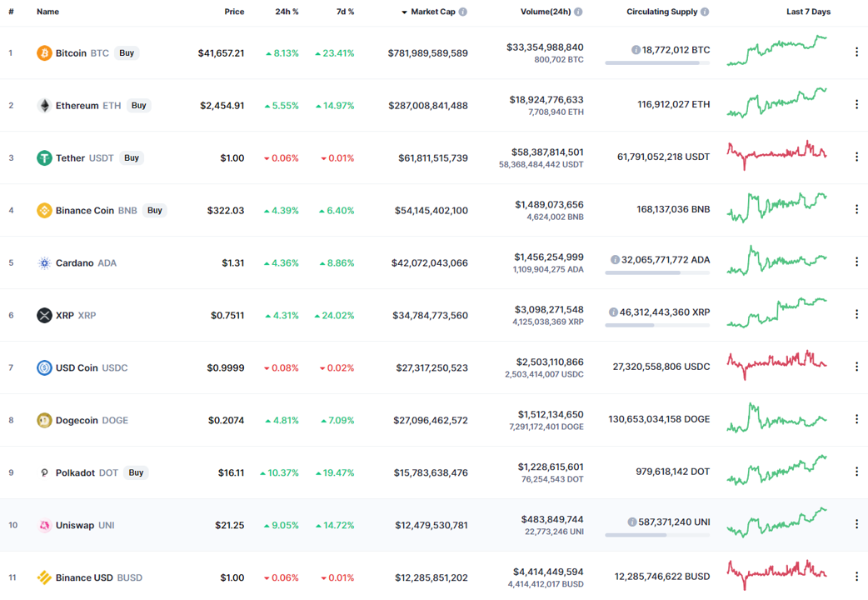Click Buy button next to Tether
Image resolution: width=868 pixels, height=600 pixels.
(132, 157)
